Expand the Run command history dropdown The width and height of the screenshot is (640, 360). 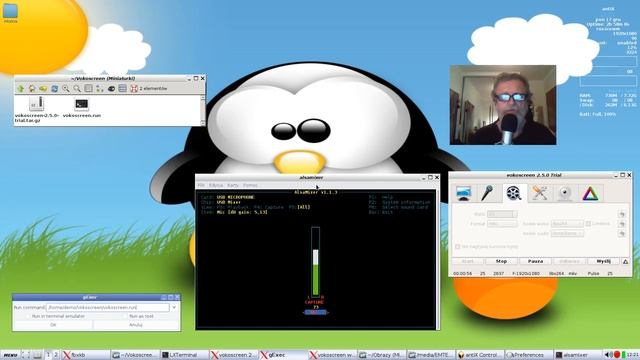[x=174, y=307]
